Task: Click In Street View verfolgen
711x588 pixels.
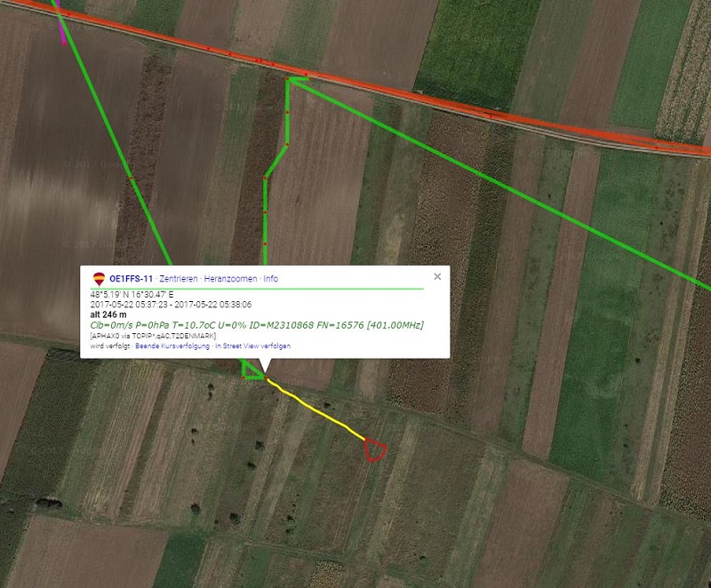Action: tap(253, 346)
